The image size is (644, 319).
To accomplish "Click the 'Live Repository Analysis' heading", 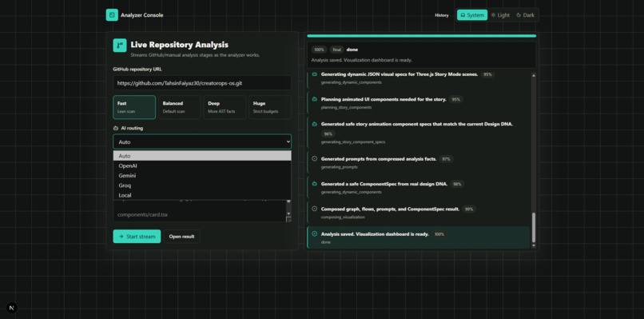I will [x=180, y=45].
